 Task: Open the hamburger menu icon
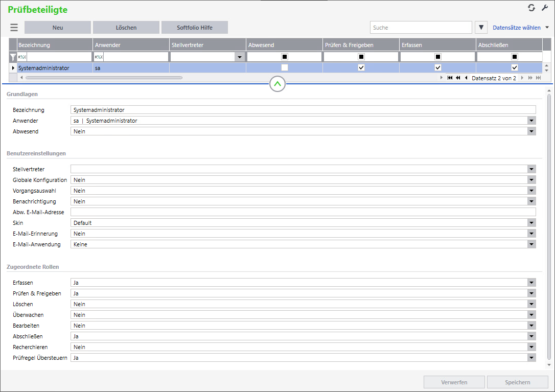14,28
